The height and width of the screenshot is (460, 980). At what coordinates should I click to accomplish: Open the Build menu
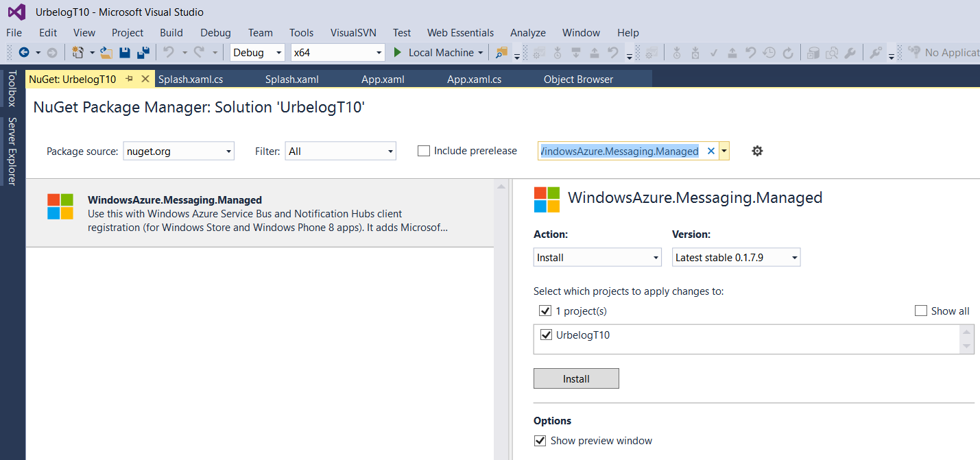(x=171, y=33)
